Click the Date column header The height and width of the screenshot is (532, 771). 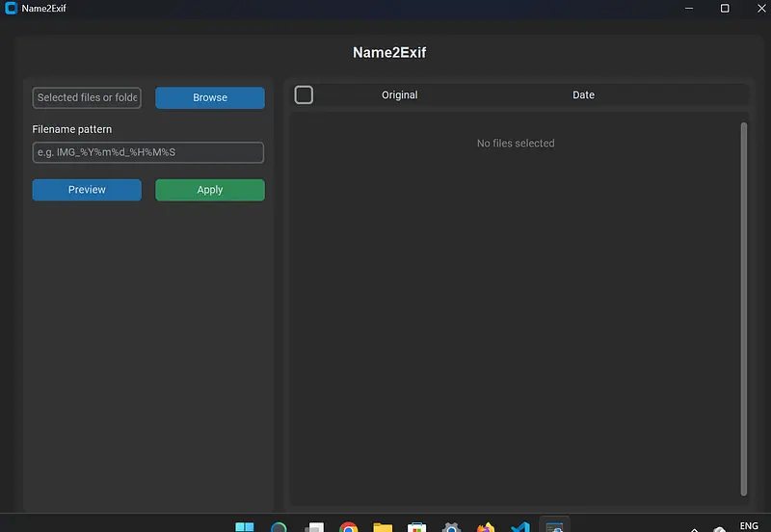click(583, 95)
